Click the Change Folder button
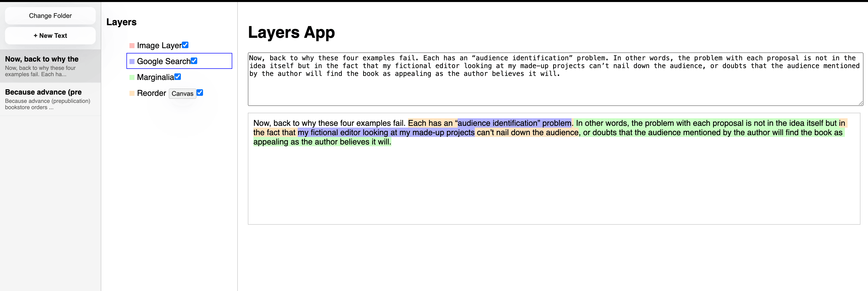The width and height of the screenshot is (868, 291). coord(50,16)
